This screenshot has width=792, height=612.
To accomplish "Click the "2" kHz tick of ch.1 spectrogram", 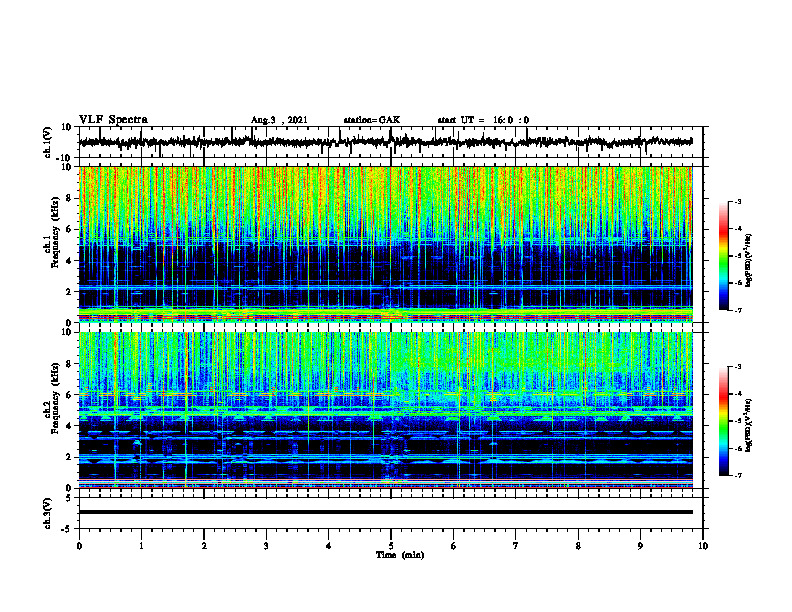I will [x=69, y=291].
